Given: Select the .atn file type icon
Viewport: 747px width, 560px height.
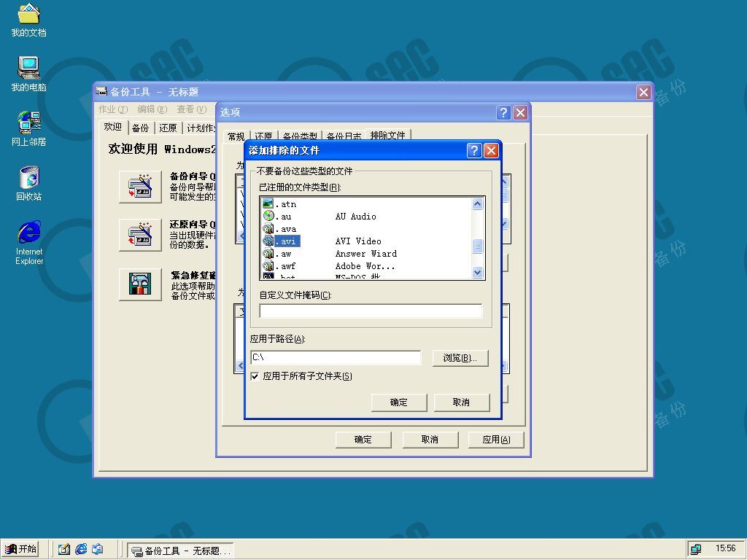Looking at the screenshot, I should 268,204.
